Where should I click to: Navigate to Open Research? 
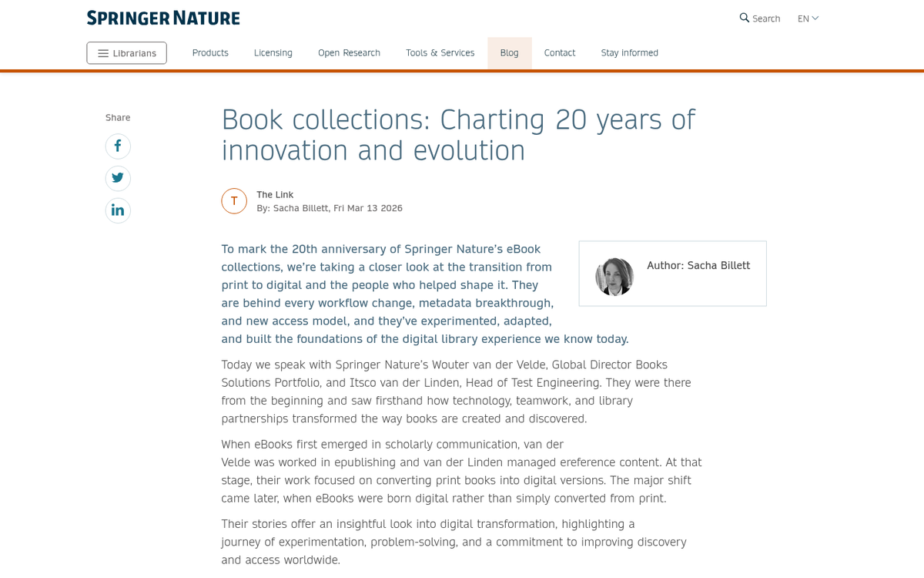[x=349, y=52]
